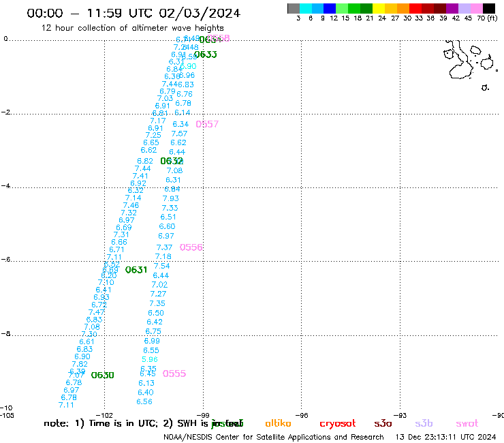Click the wave height value 6.60

tap(167, 226)
